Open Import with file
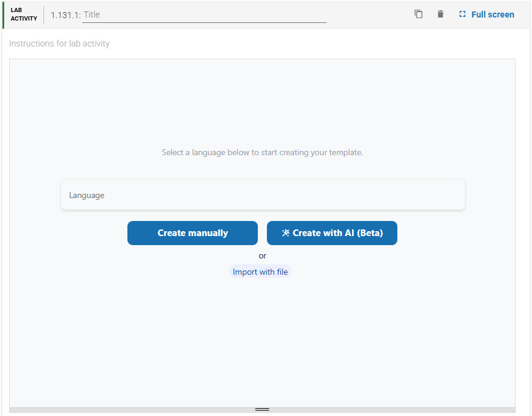Image resolution: width=532 pixels, height=416 pixels. point(260,272)
